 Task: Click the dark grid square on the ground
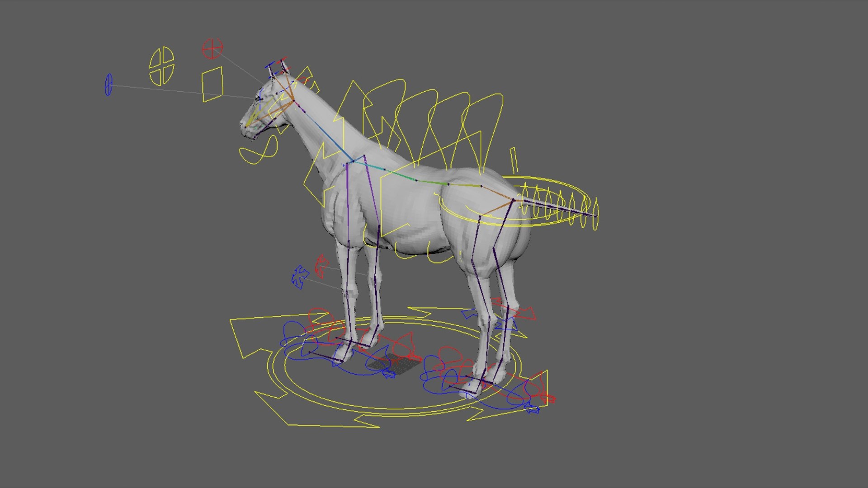click(395, 364)
